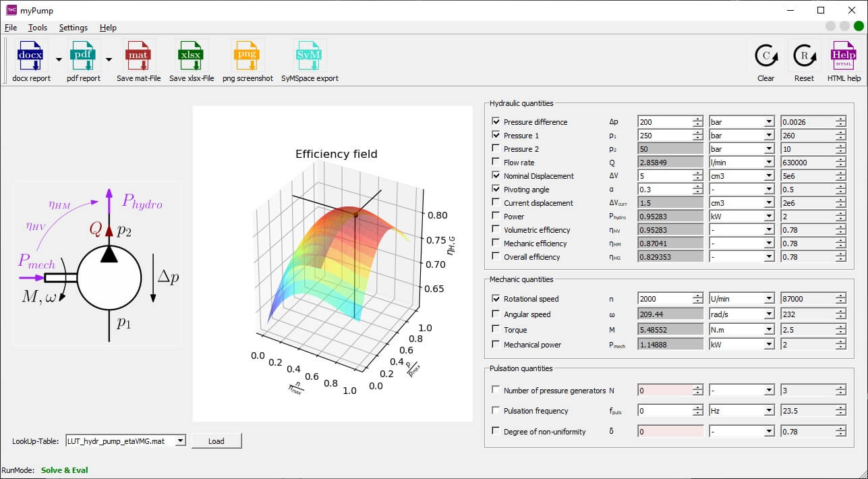Click the Clear icon
Viewport: 868px width, 479px height.
coord(765,56)
